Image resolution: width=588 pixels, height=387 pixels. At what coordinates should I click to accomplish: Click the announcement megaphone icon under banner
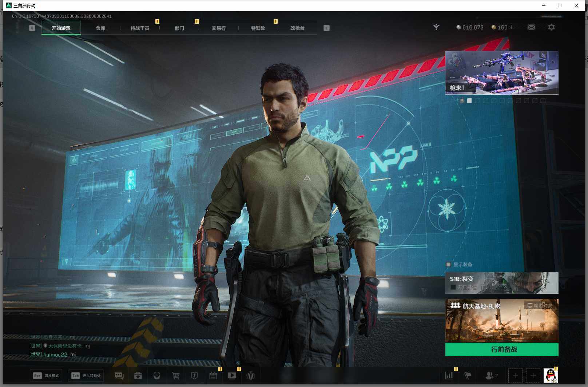(462, 100)
